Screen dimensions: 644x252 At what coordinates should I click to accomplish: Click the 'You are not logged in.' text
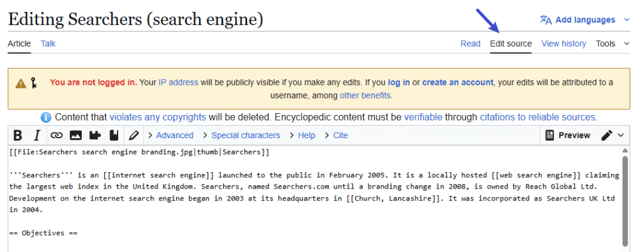pos(94,82)
